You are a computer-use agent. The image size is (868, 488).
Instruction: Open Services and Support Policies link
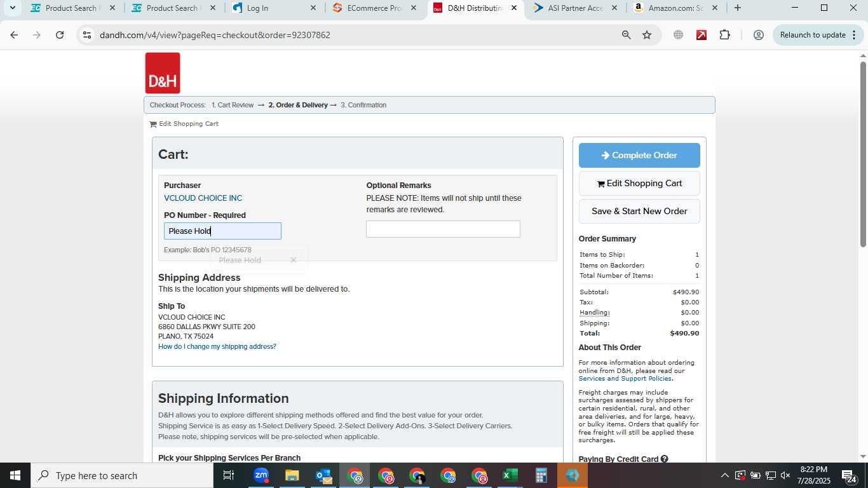click(625, 379)
